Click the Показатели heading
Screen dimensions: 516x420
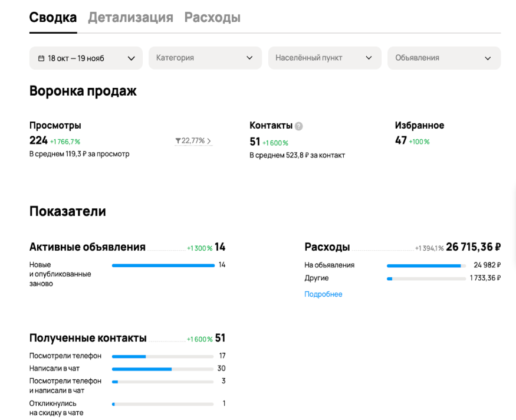[x=67, y=211]
